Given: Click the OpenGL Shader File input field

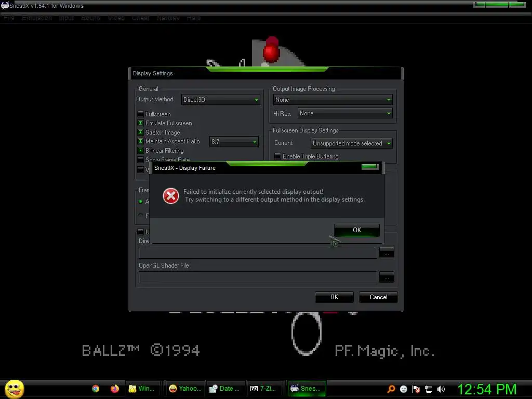Looking at the screenshot, I should 258,277.
